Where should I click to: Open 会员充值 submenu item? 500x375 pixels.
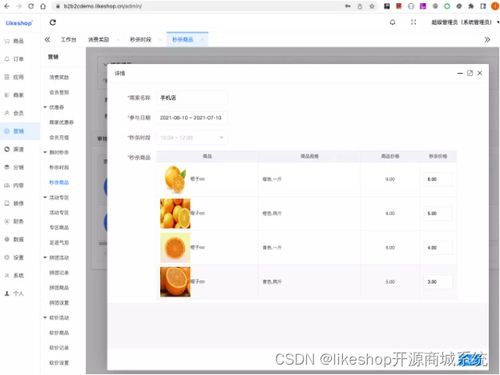pyautogui.click(x=59, y=137)
